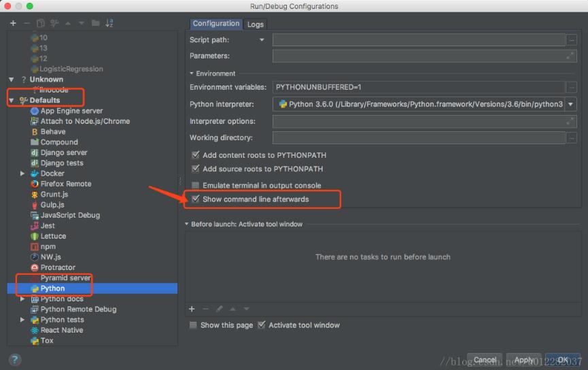Screen dimensions: 588x370
Task: Click the remove configuration minus icon
Action: [27, 23]
